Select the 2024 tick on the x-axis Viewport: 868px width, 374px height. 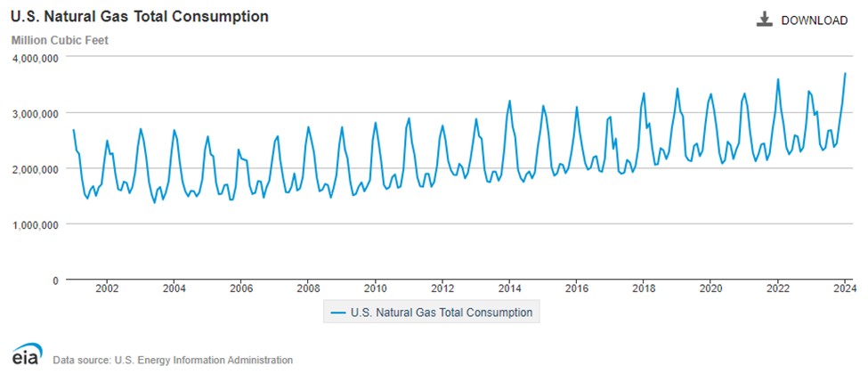(845, 289)
